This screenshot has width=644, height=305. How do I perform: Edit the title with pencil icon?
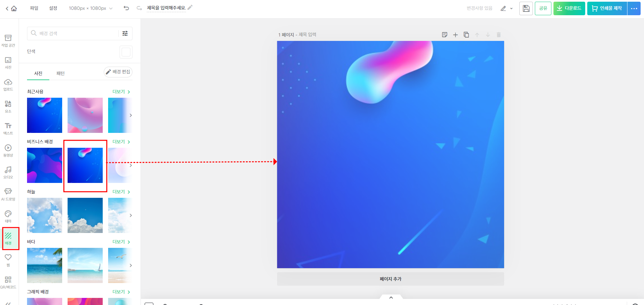click(x=190, y=7)
